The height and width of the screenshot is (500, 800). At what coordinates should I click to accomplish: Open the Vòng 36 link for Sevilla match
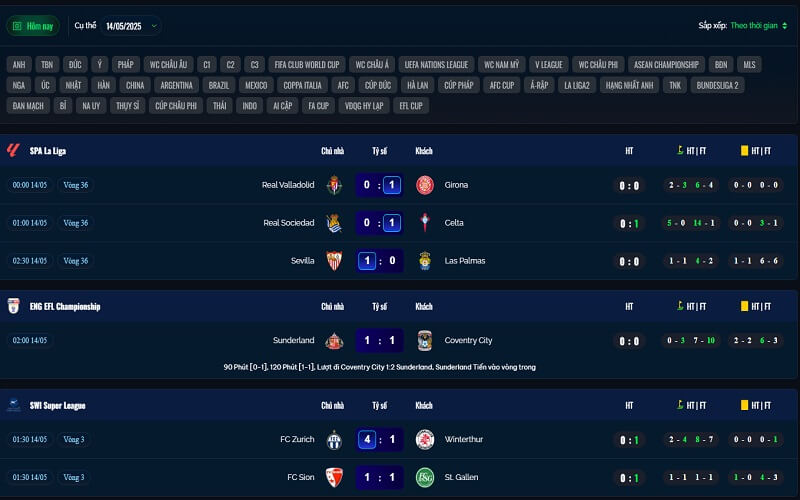pos(76,261)
